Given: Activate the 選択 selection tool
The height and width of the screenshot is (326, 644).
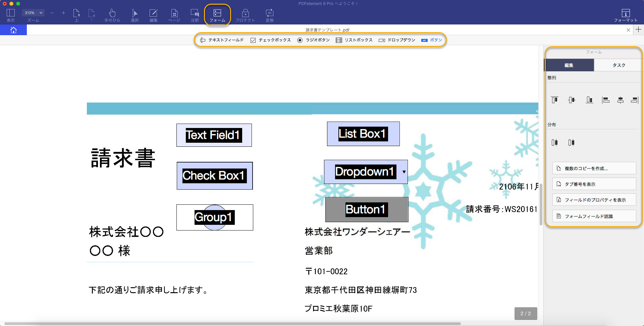Looking at the screenshot, I should coord(135,15).
